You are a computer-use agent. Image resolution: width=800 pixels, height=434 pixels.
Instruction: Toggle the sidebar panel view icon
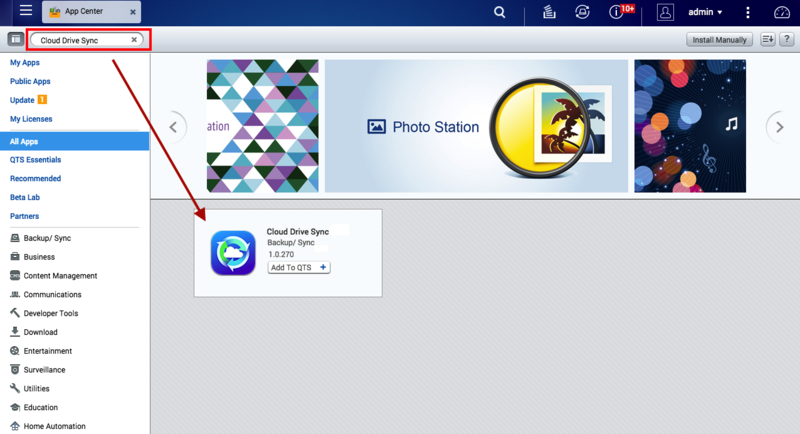coord(16,39)
